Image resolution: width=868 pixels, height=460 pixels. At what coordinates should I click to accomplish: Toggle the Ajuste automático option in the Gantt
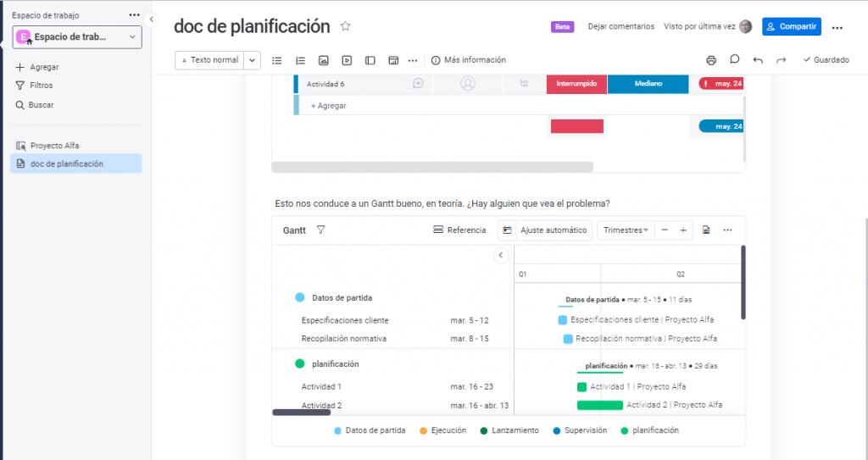[545, 230]
